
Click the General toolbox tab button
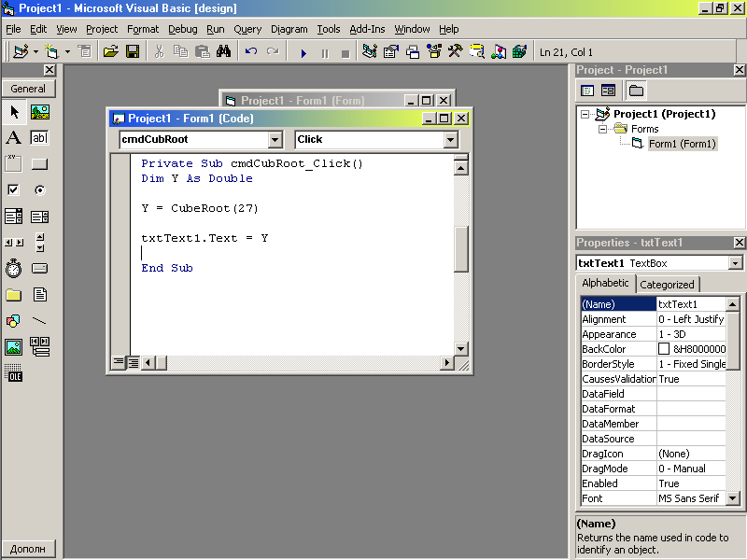(x=28, y=89)
